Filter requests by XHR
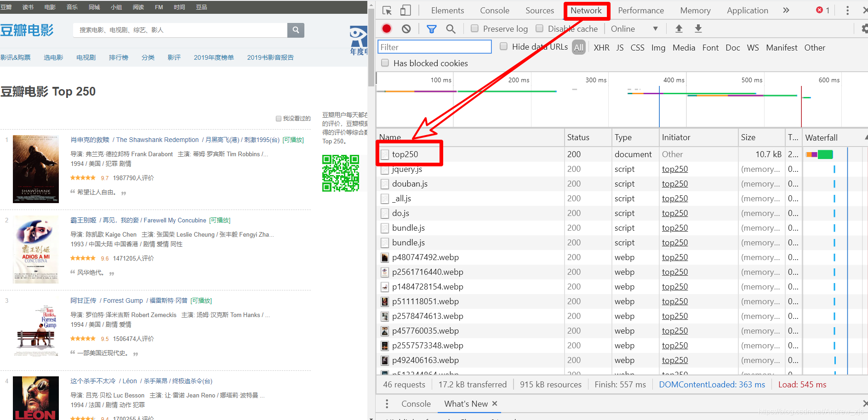The image size is (868, 420). click(601, 48)
